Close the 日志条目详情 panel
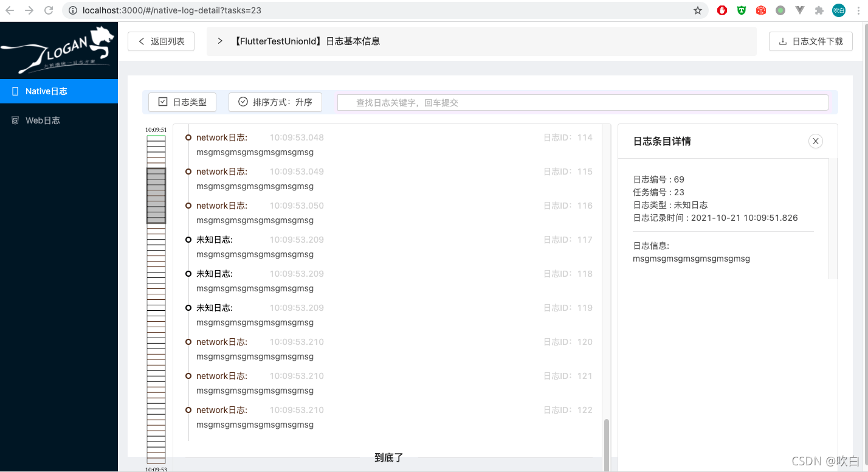 point(815,141)
